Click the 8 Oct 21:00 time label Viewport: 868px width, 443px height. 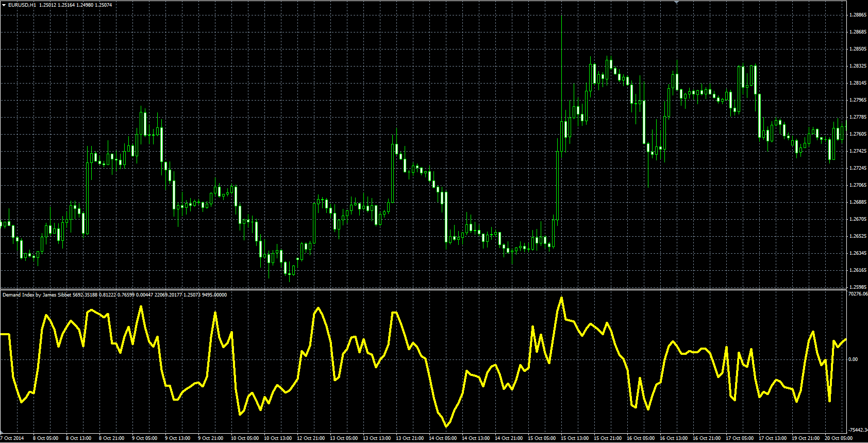(x=112, y=438)
